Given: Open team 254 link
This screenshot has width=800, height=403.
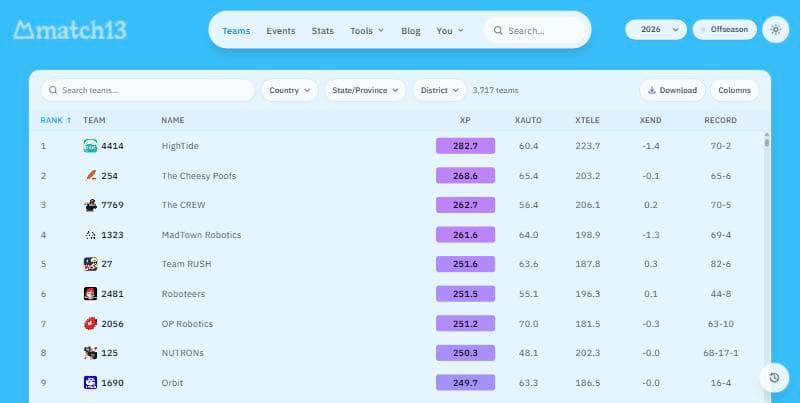Looking at the screenshot, I should pyautogui.click(x=109, y=175).
